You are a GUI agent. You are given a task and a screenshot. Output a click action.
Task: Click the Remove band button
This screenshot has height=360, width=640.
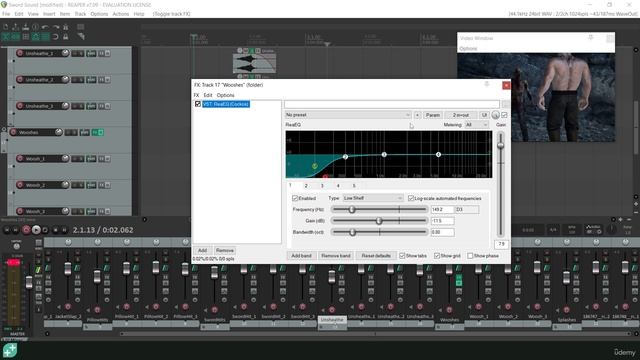tap(336, 256)
